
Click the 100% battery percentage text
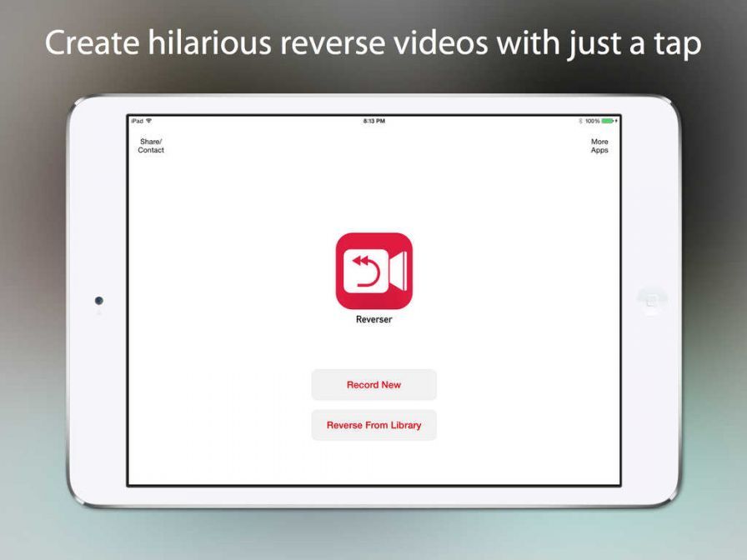coord(592,121)
